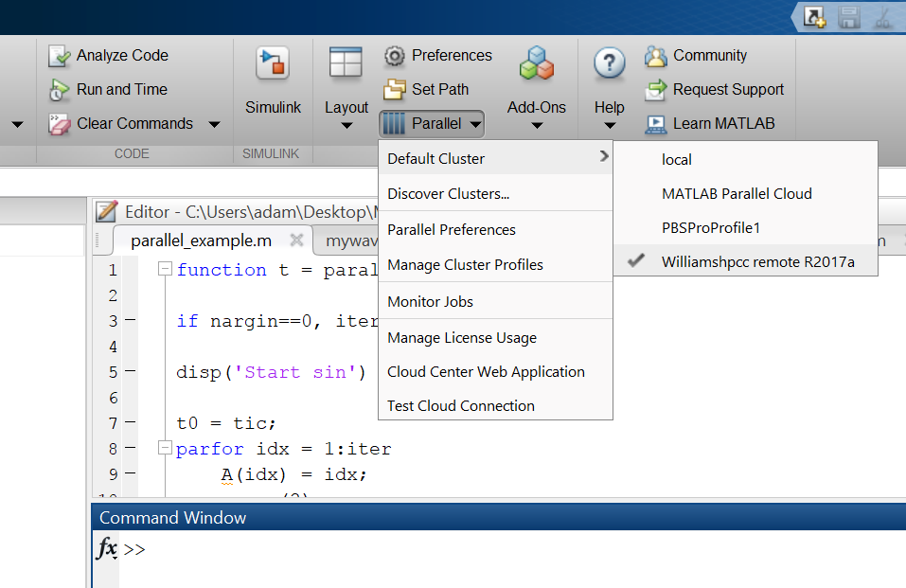Click the Learn MATLAB label
Screen dimensions: 906x588
tap(724, 124)
